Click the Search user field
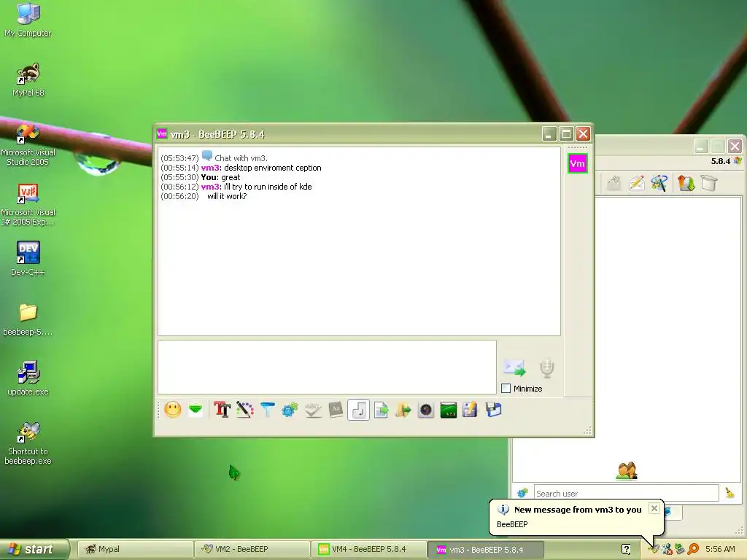The width and height of the screenshot is (747, 560). pos(626,494)
